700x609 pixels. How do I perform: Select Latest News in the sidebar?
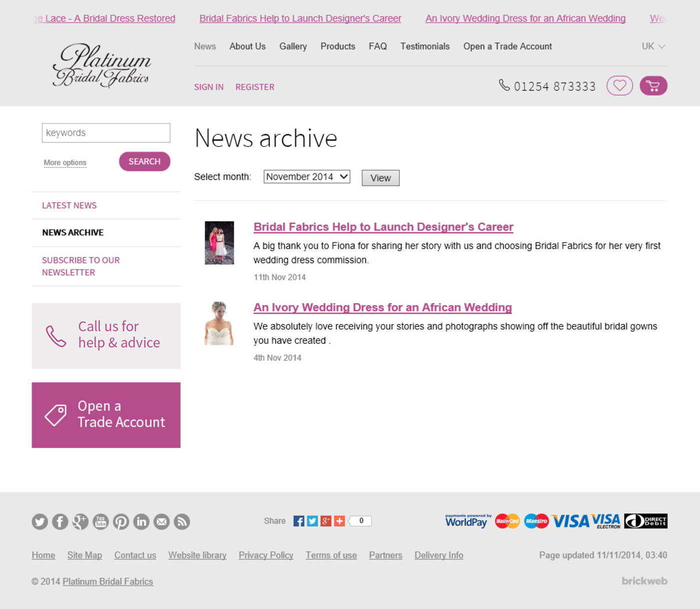69,205
